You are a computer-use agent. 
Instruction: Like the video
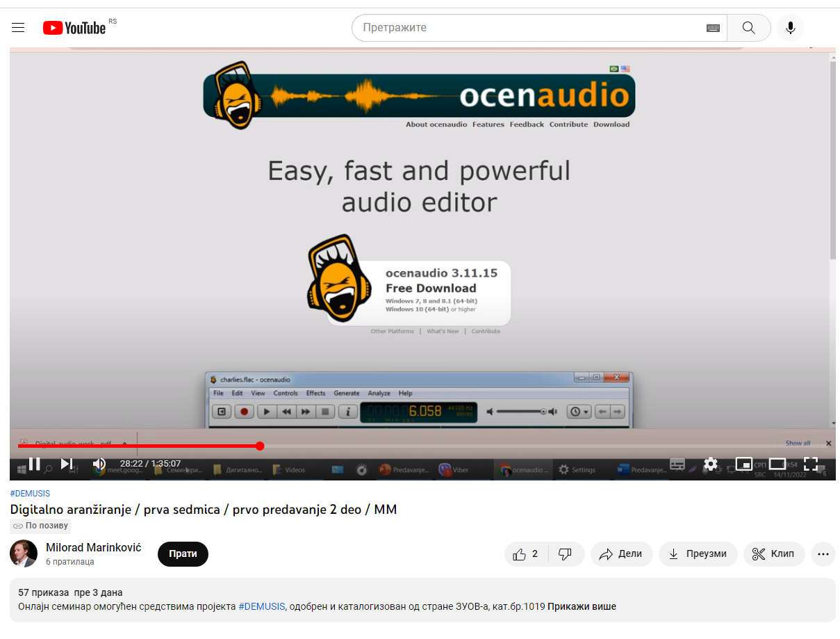[526, 554]
